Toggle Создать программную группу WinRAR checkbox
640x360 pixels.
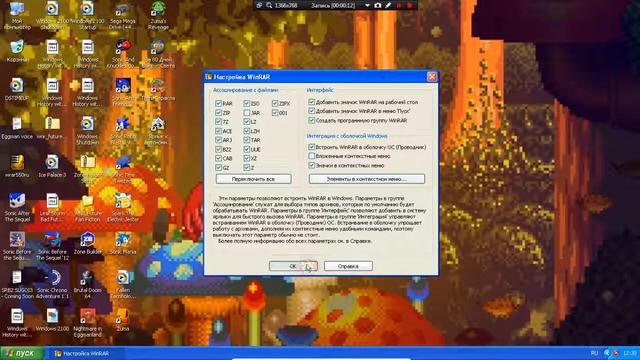pos(312,120)
